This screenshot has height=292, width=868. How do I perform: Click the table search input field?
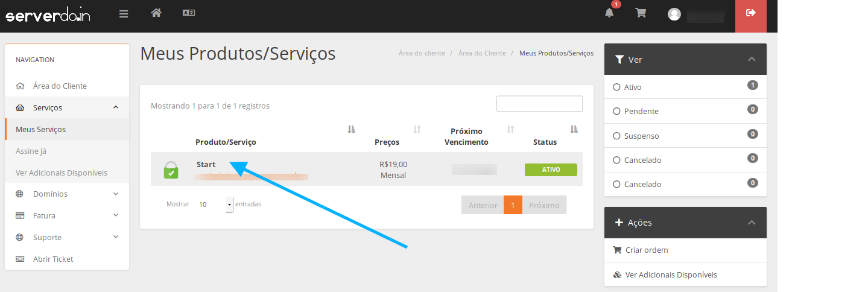pos(539,104)
